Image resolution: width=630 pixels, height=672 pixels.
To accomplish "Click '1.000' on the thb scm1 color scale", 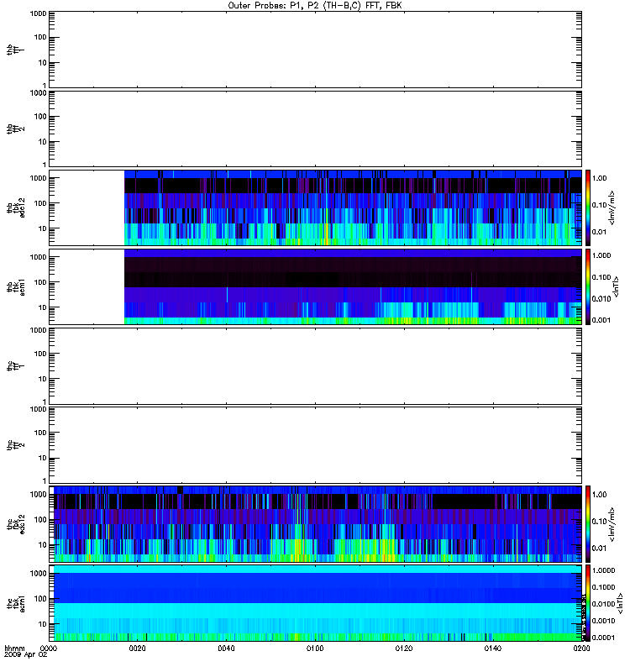I will pos(601,255).
